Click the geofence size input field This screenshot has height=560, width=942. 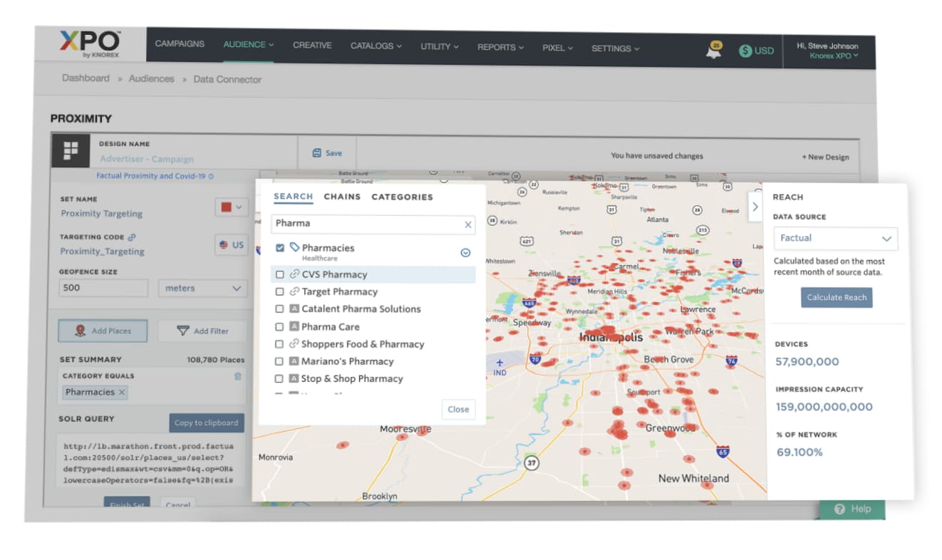click(103, 289)
